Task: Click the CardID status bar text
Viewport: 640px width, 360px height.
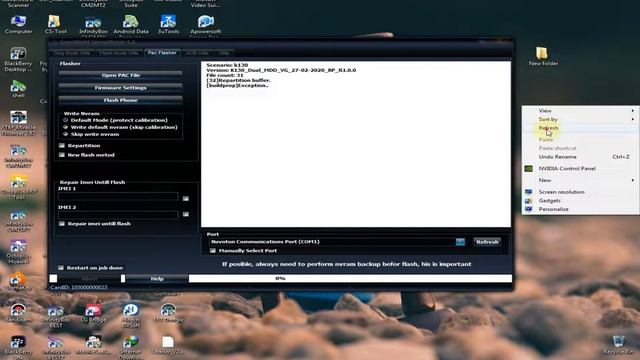Action: tap(79, 287)
